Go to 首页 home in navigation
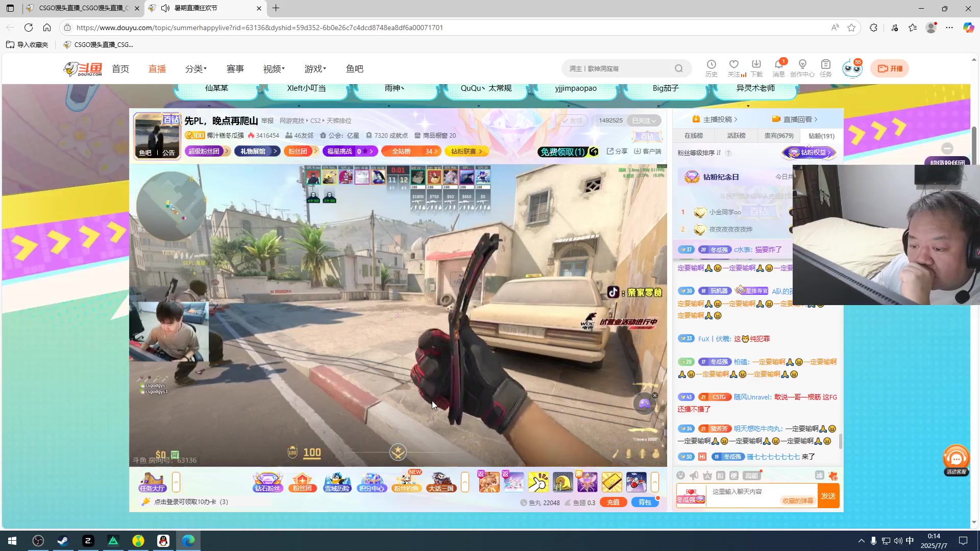 click(x=120, y=69)
